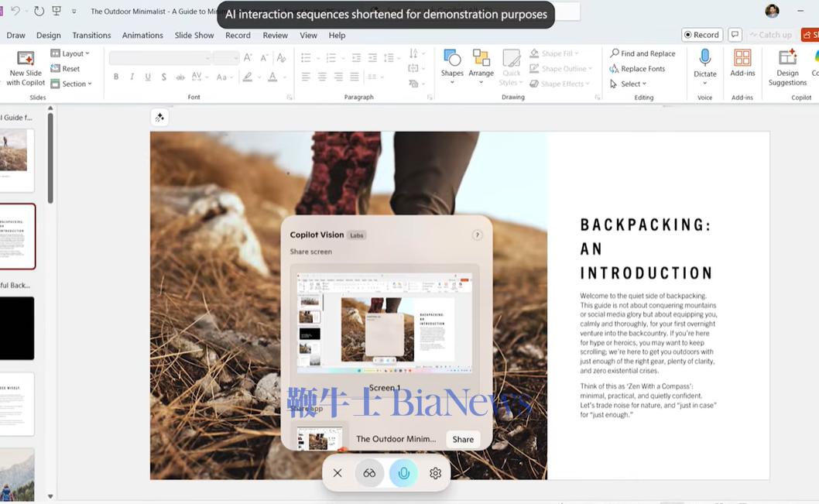819x504 pixels.
Task: Open the Add-ins button
Action: tap(742, 63)
